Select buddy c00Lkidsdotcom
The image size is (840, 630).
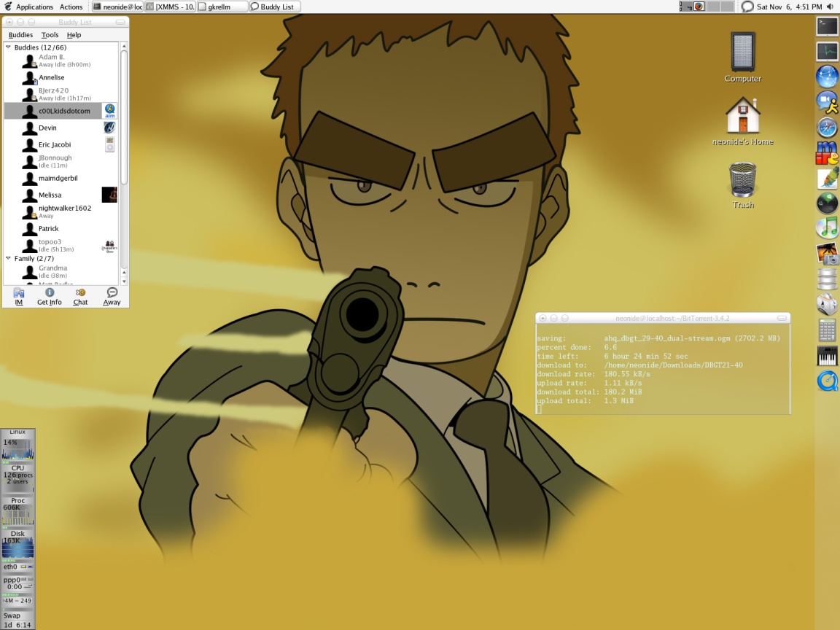pos(61,111)
